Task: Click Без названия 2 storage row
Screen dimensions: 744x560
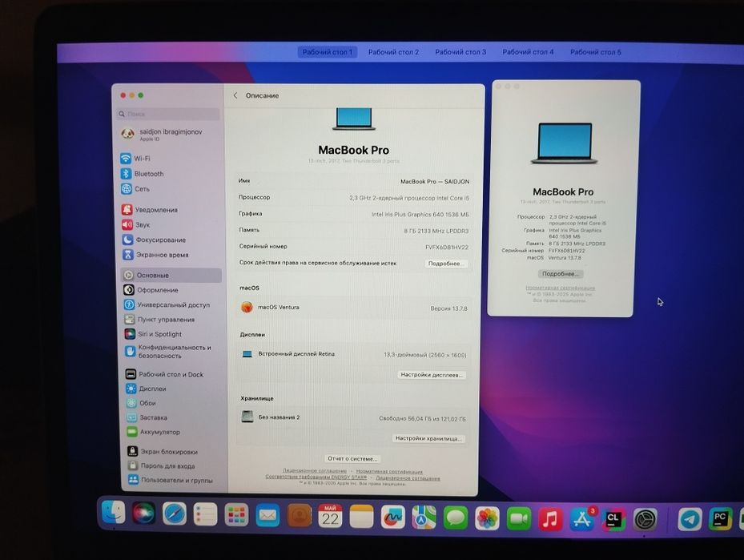Action: [353, 418]
